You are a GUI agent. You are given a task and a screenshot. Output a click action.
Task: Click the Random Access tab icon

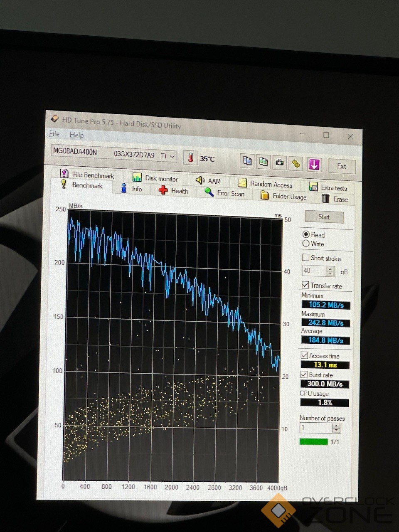(242, 183)
